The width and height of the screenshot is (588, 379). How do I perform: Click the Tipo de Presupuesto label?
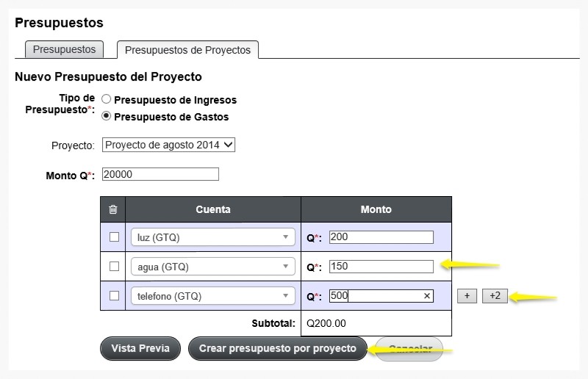(x=60, y=104)
